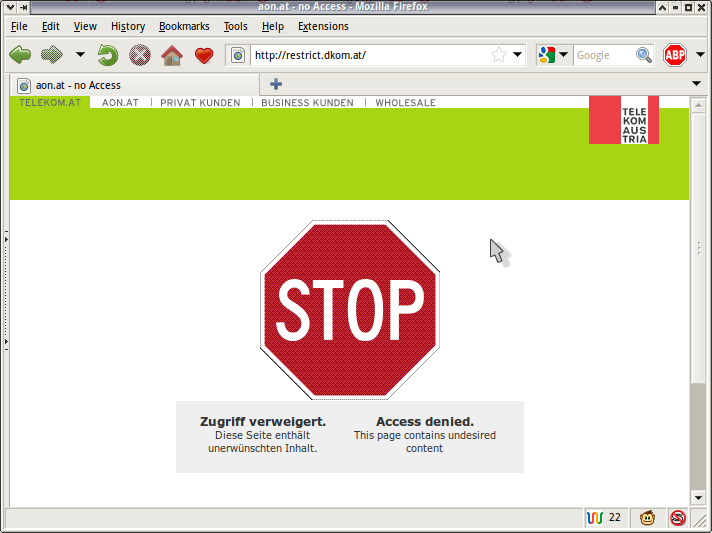
Task: Click the red heart toolbar icon
Action: coord(204,55)
